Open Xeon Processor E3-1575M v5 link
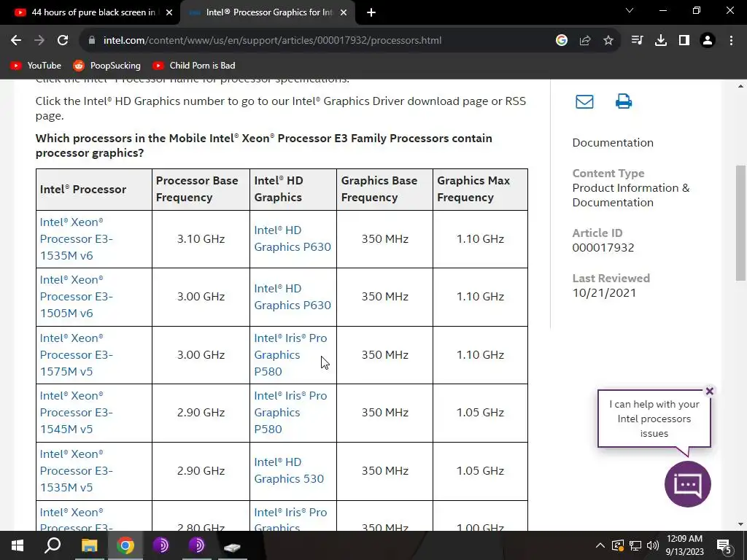 76,355
